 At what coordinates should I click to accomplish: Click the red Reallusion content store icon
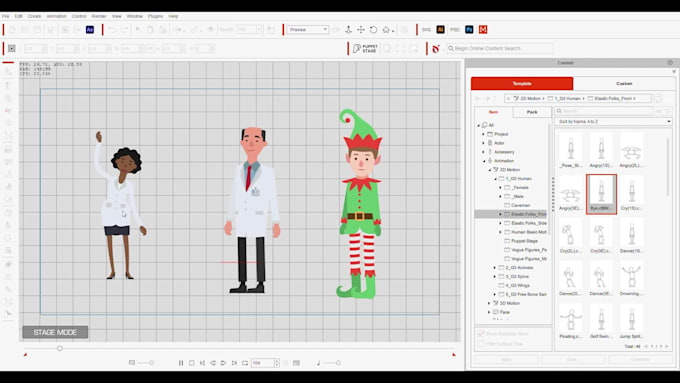pos(436,49)
